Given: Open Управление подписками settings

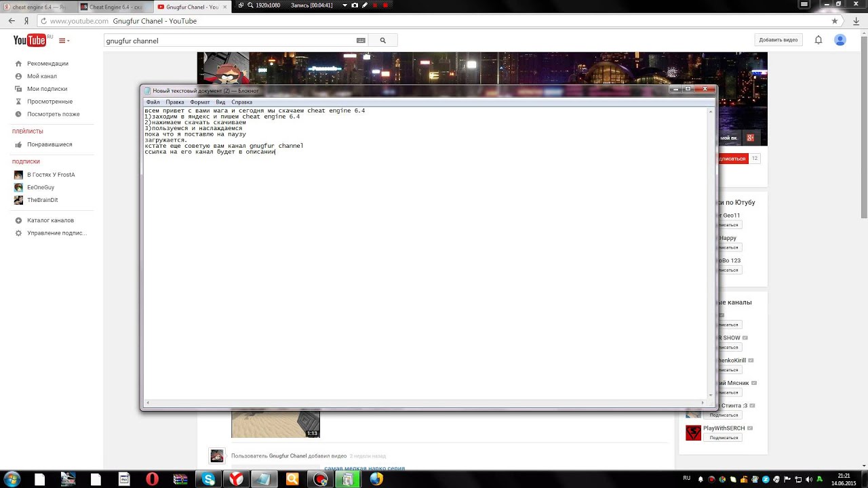Looking at the screenshot, I should point(57,233).
